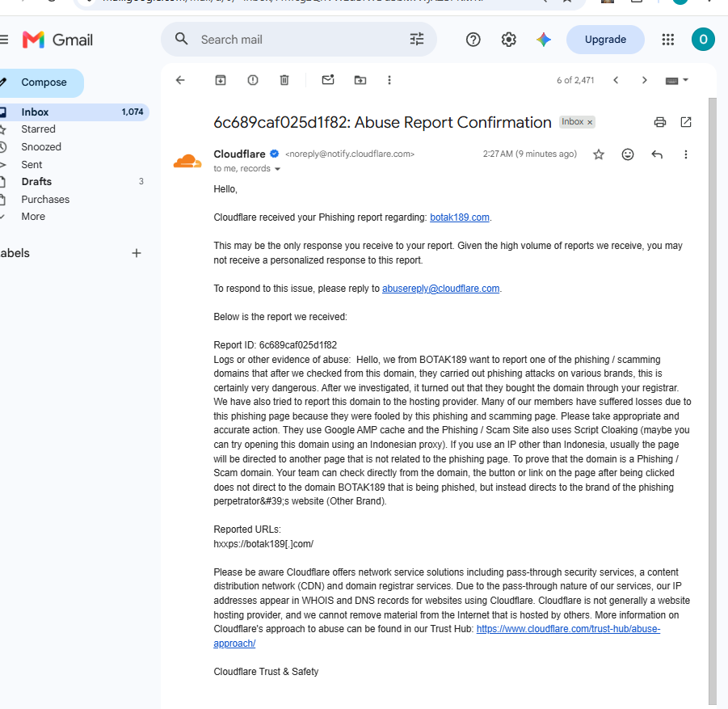Click the email subject heading
This screenshot has width=728, height=709.
pyautogui.click(x=382, y=122)
